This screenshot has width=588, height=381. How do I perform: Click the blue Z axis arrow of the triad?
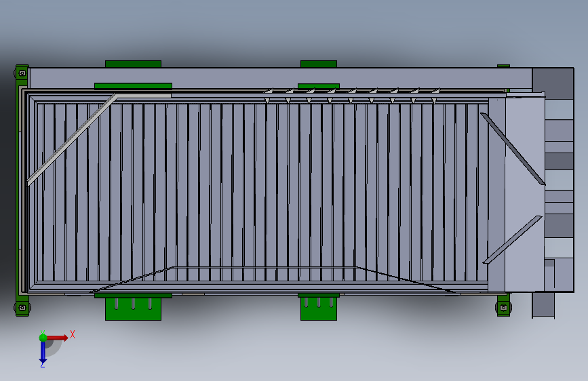[x=43, y=352]
